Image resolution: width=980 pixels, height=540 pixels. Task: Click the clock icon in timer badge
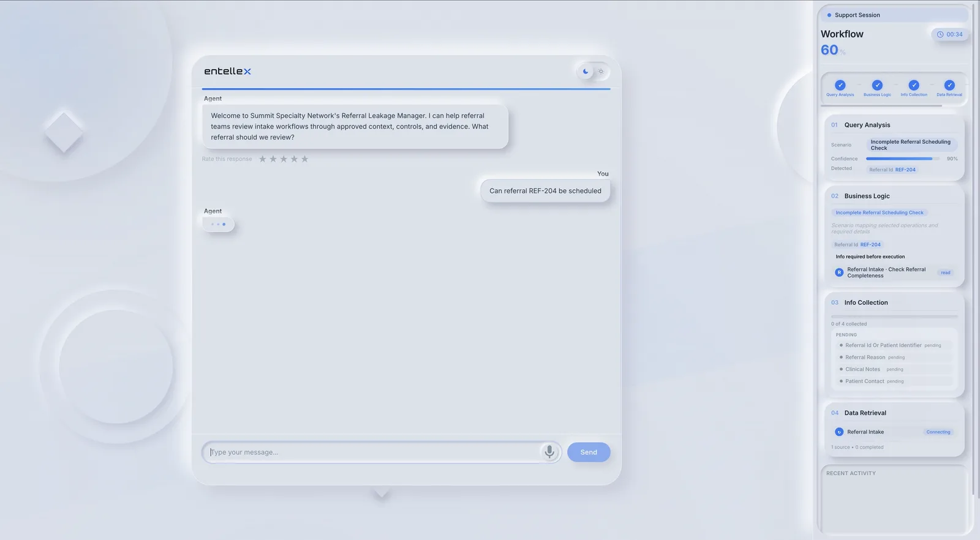(940, 34)
